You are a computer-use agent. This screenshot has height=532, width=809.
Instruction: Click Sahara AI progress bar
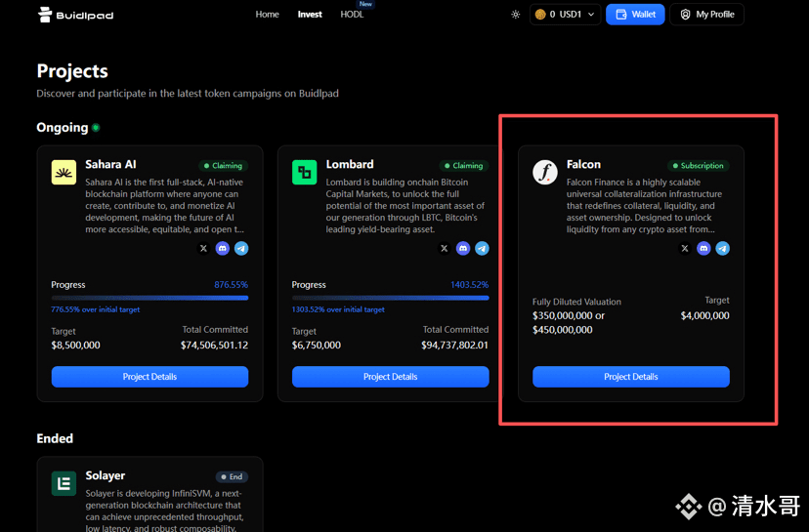pos(149,298)
